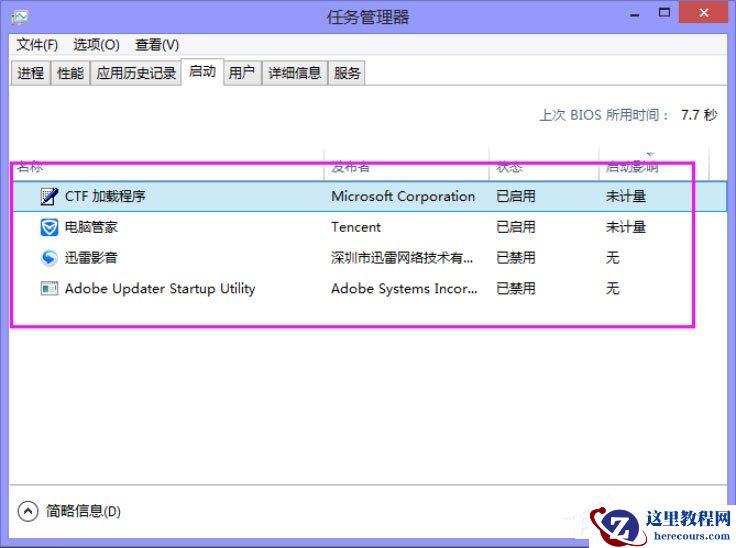Select the 启动 tab
The height and width of the screenshot is (548, 736).
[202, 72]
